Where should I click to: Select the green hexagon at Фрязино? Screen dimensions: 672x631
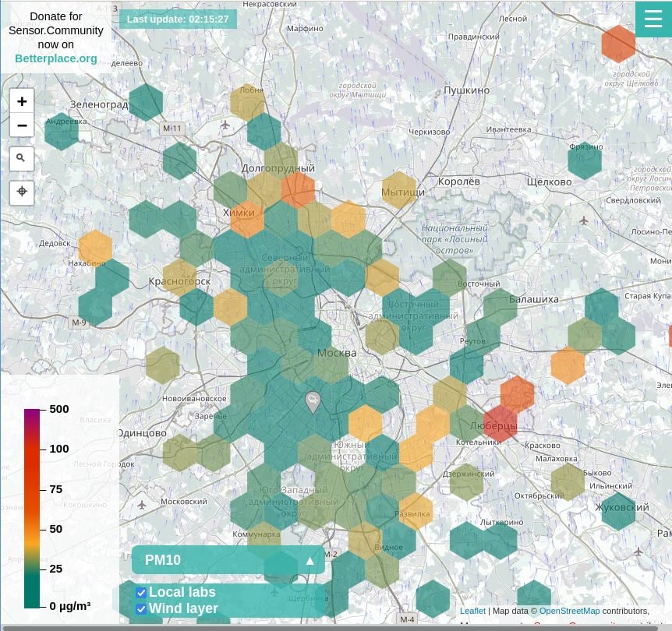(585, 160)
